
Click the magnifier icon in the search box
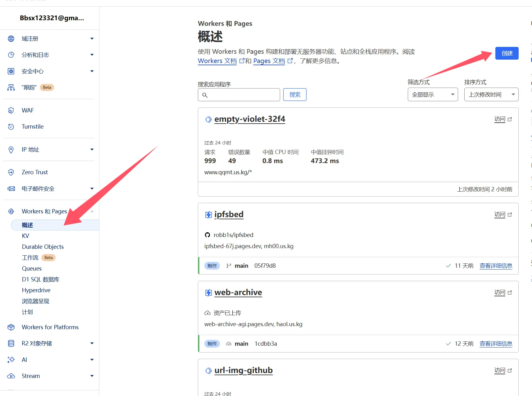tap(205, 95)
